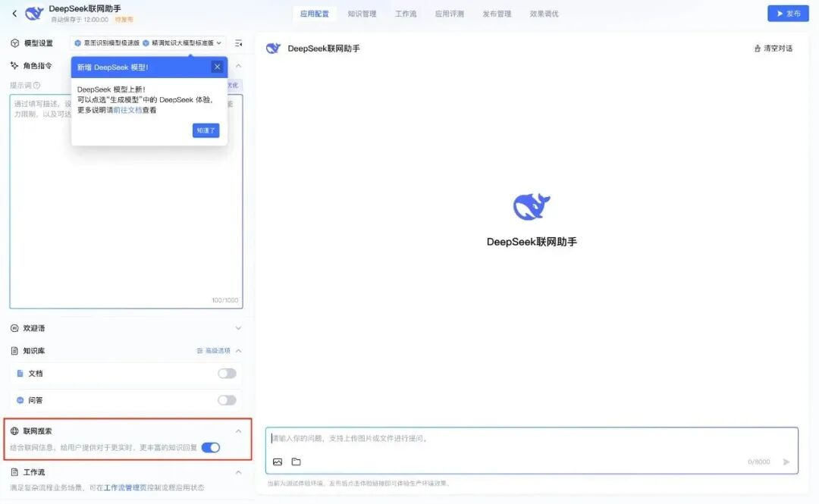Open the 工作流 tab in the top bar
The height and width of the screenshot is (504, 819).
(406, 14)
